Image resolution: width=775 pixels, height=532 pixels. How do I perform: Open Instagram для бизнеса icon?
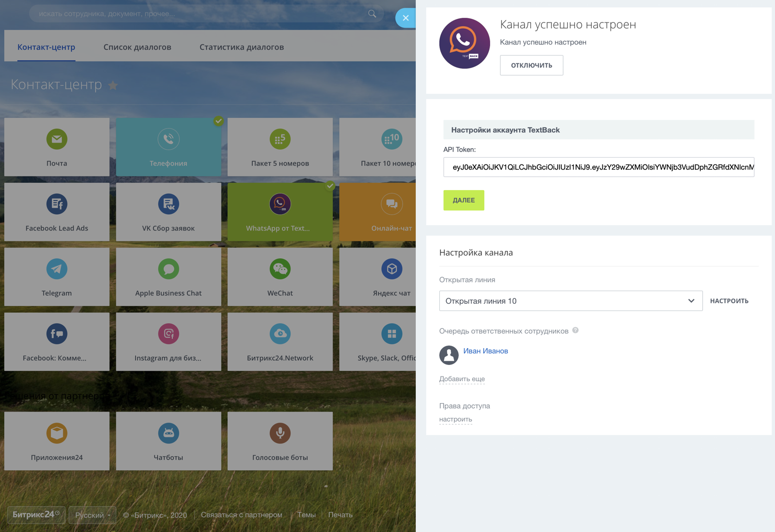(x=168, y=334)
